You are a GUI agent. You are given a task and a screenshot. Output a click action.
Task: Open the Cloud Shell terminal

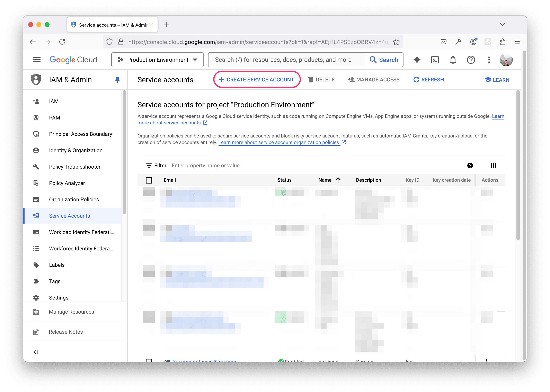tap(435, 60)
